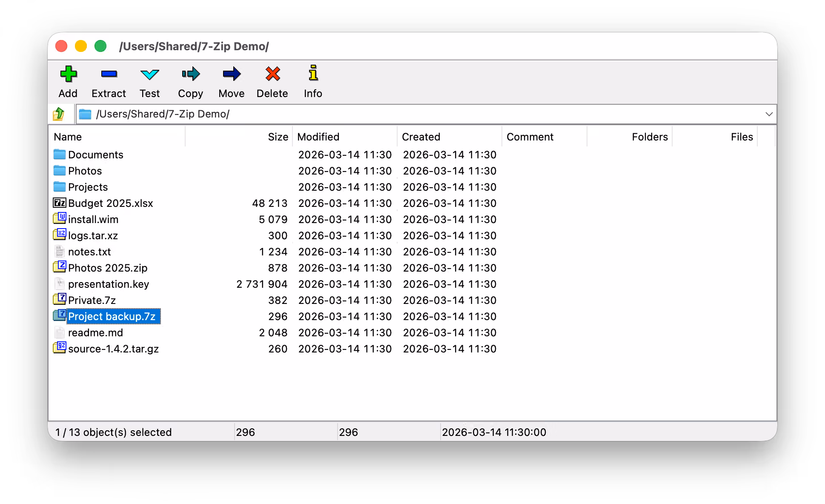This screenshot has height=504, width=825.
Task: Select the Private.7z file name
Action: point(92,300)
